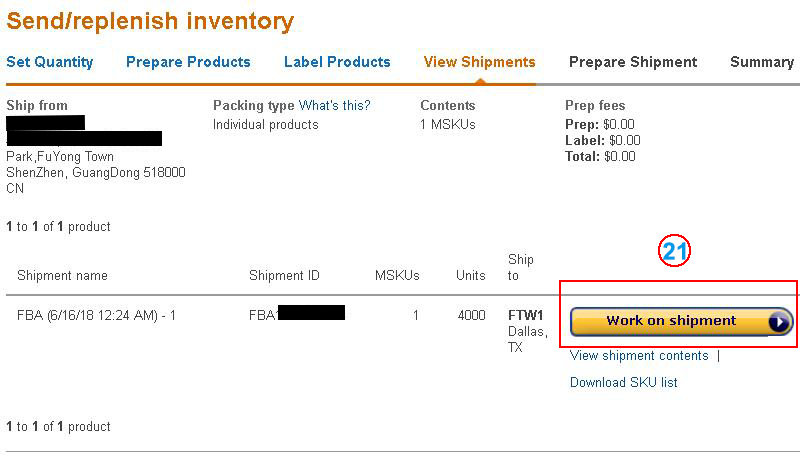Open the Prepare Products tab

[x=188, y=62]
